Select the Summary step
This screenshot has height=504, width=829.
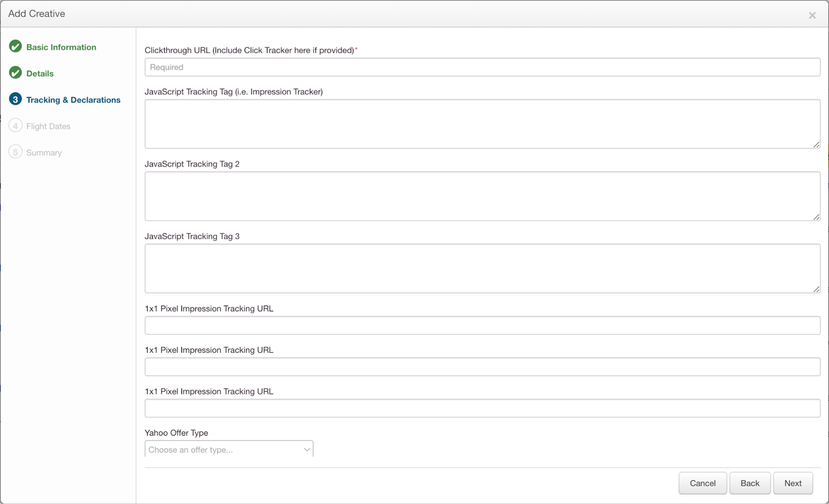coord(44,153)
